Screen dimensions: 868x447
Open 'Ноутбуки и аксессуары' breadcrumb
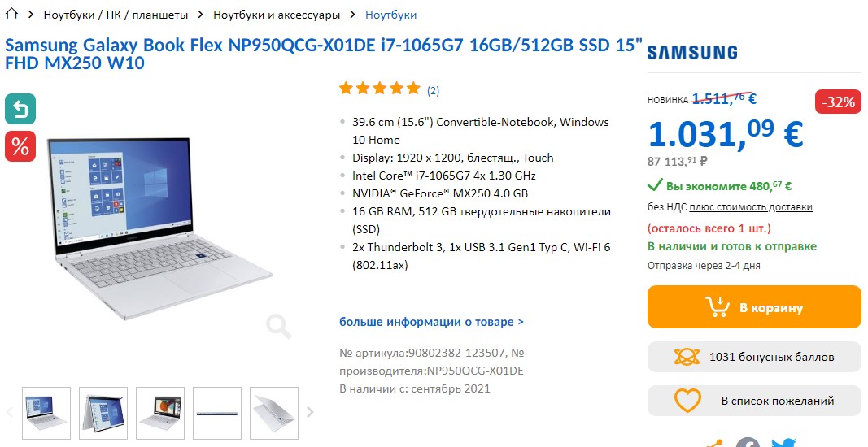[276, 15]
